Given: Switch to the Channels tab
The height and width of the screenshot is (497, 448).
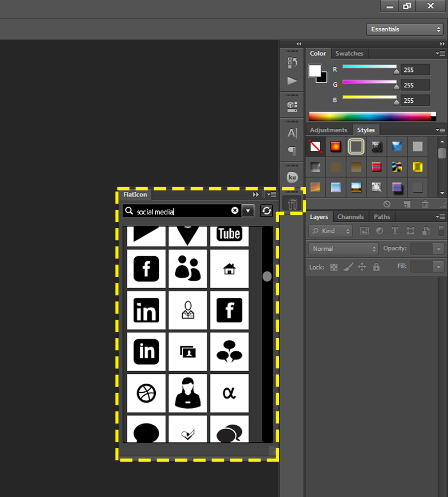Looking at the screenshot, I should (351, 216).
